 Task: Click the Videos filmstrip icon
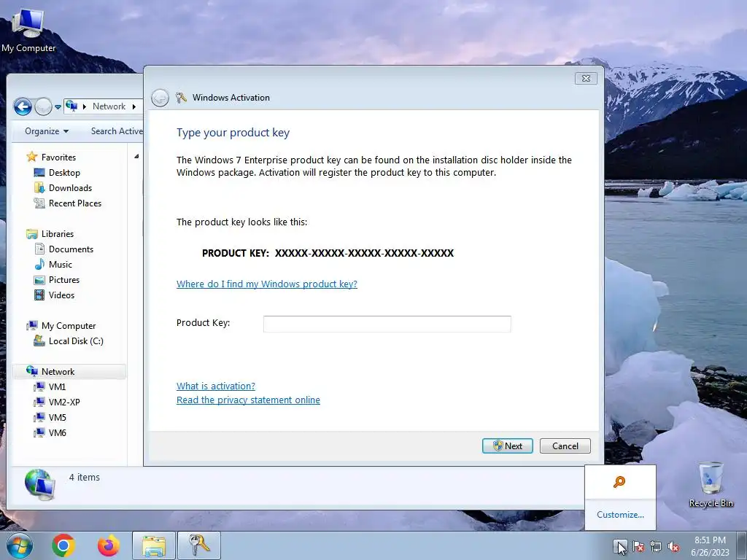click(x=39, y=295)
